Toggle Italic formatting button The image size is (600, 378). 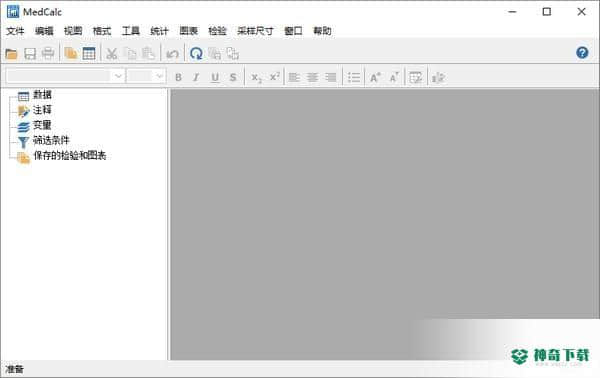(196, 78)
